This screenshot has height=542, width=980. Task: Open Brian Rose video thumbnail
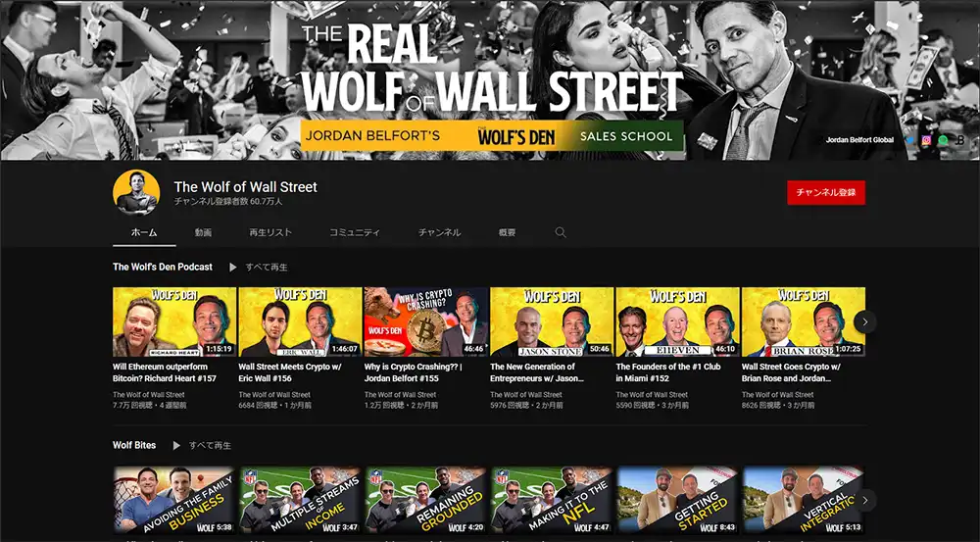point(804,321)
